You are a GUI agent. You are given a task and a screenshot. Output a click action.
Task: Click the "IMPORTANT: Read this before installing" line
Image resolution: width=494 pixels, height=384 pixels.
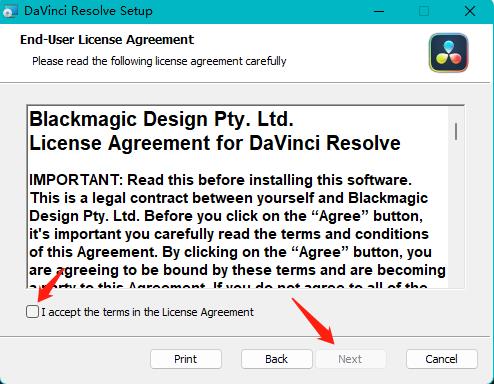click(220, 180)
